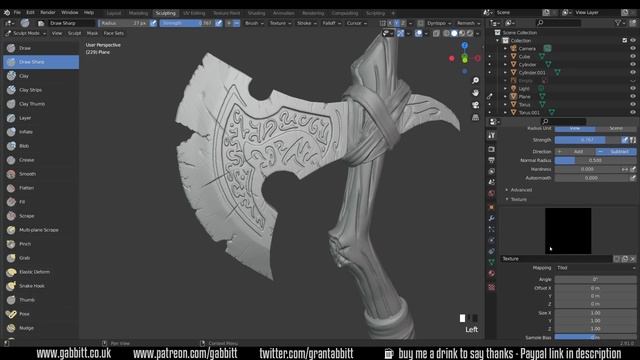
Task: Select the Smooth brush
Action: coord(41,174)
